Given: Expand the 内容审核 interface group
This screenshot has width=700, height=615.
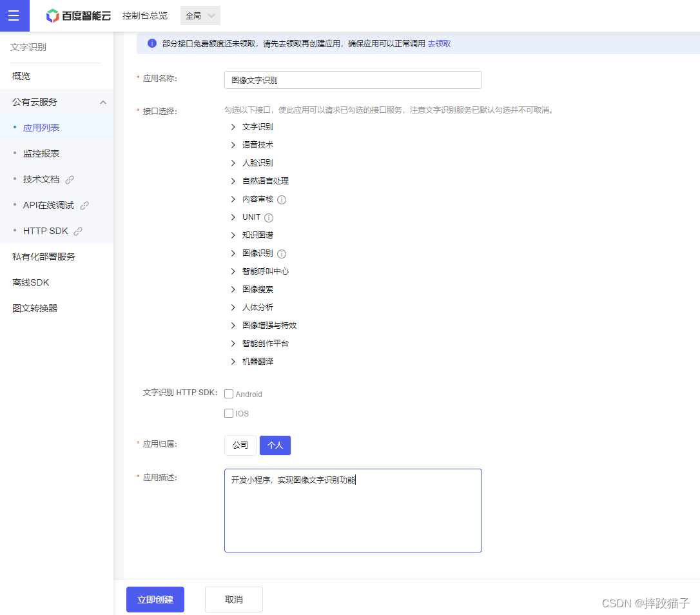Looking at the screenshot, I should 233,199.
